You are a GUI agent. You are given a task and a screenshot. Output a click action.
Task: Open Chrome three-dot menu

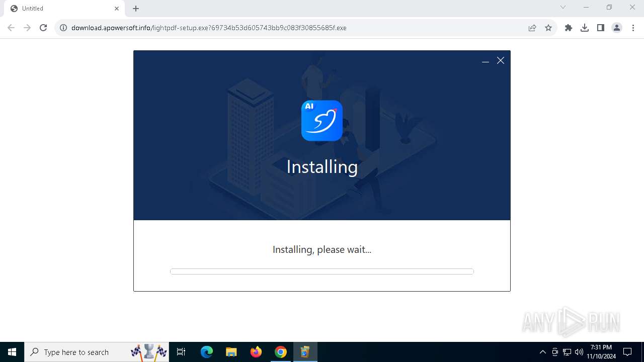(633, 28)
